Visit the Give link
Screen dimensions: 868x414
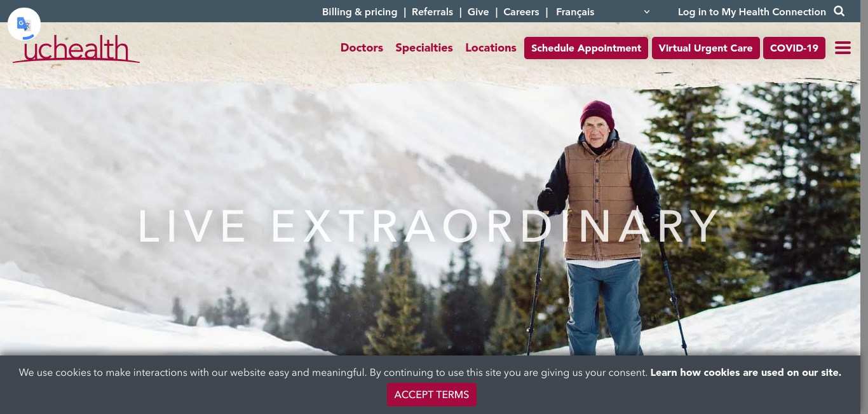(478, 12)
